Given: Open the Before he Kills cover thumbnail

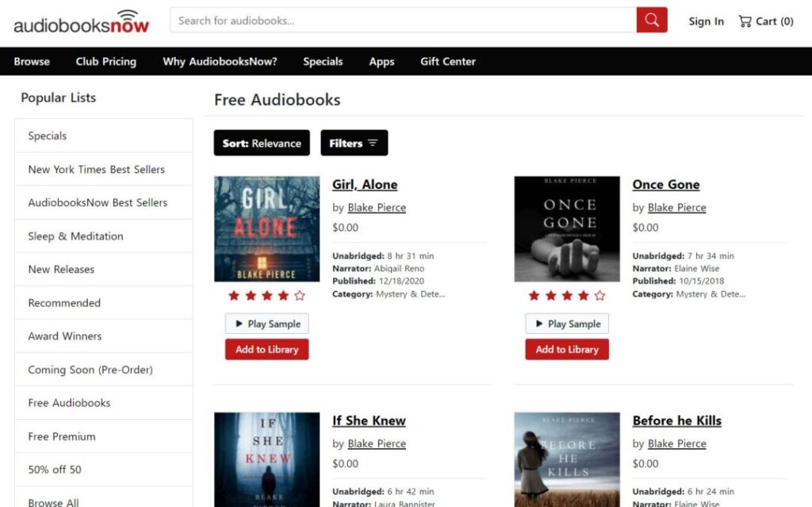Looking at the screenshot, I should coord(566,459).
